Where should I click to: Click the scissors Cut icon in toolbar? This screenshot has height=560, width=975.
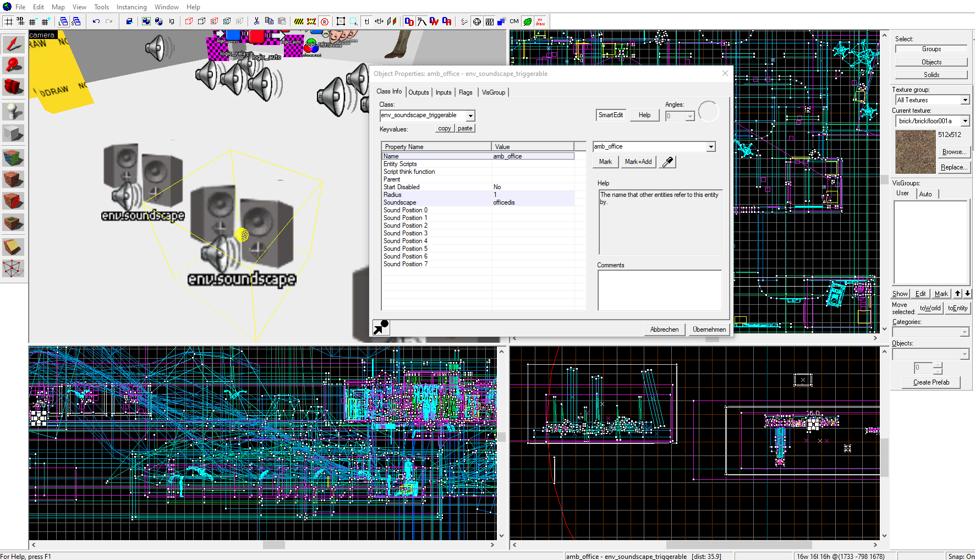pos(256,21)
